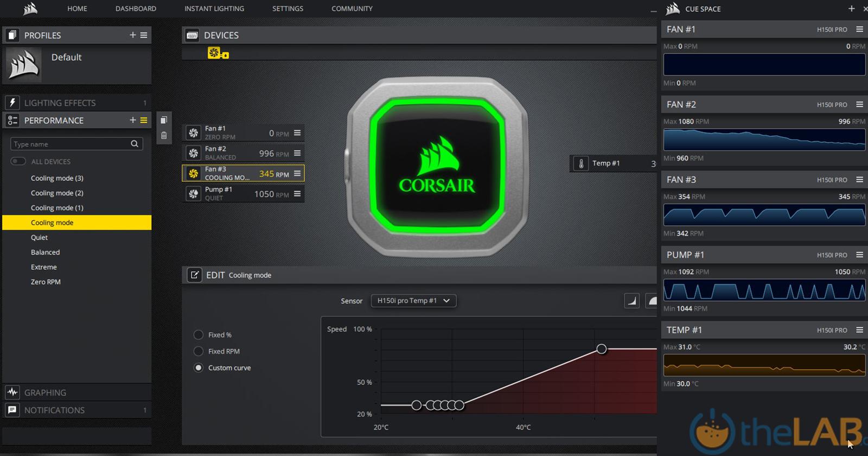Screen dimensions: 868x456
Task: Open the SETTINGS tab
Action: click(288, 9)
